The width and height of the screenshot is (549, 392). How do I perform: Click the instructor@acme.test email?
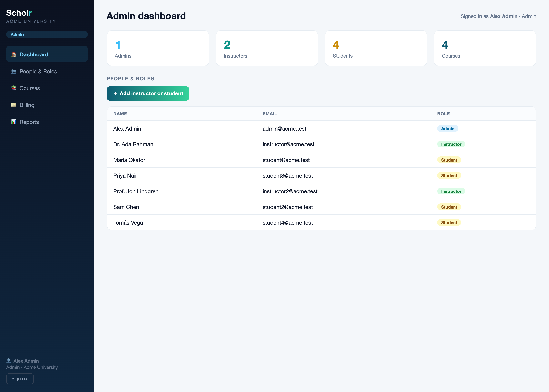coord(288,144)
